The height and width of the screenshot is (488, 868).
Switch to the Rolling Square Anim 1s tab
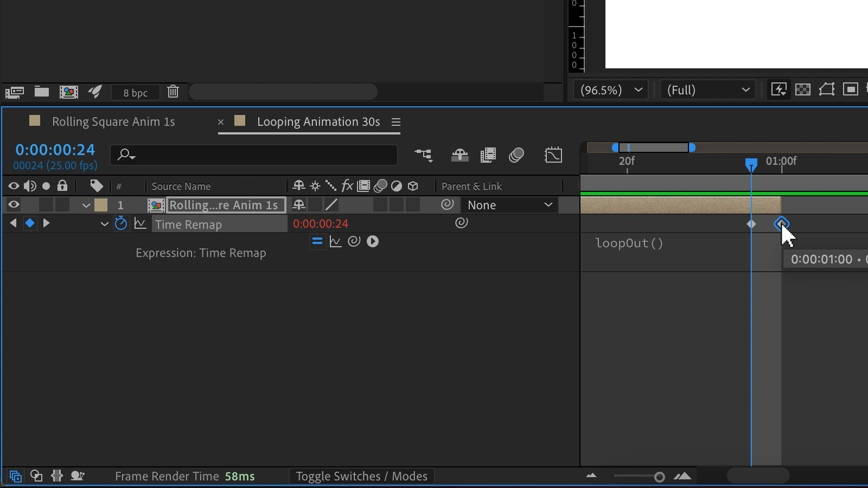tap(113, 121)
